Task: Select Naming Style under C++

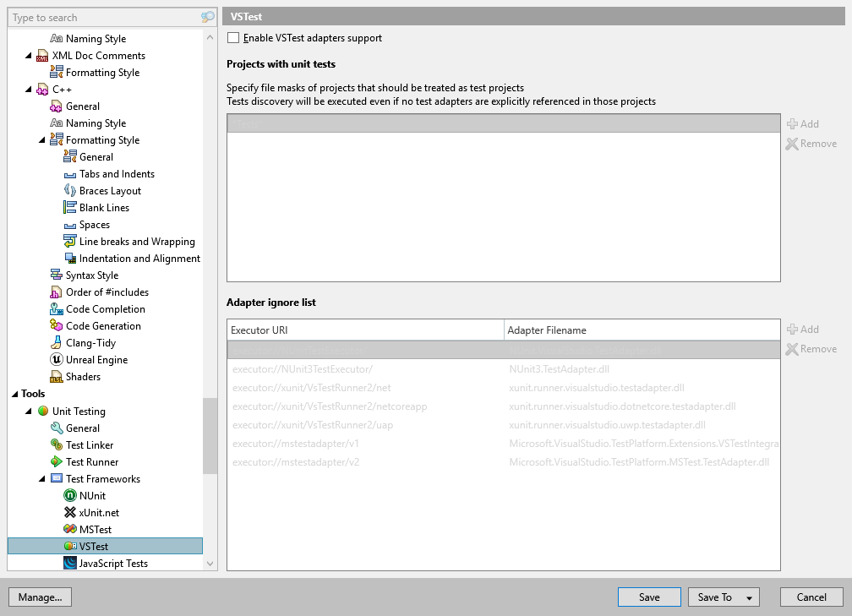Action: point(96,123)
